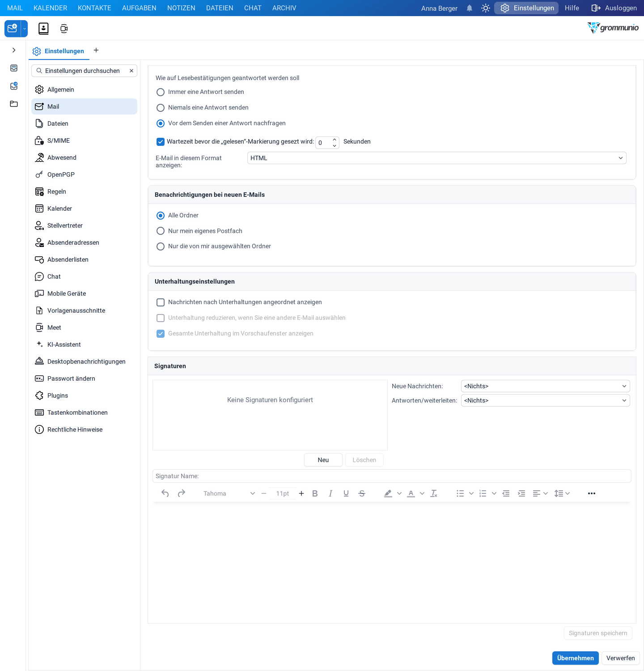Image resolution: width=644 pixels, height=671 pixels.
Task: Expand the left sidebar chevron
Action: [14, 50]
